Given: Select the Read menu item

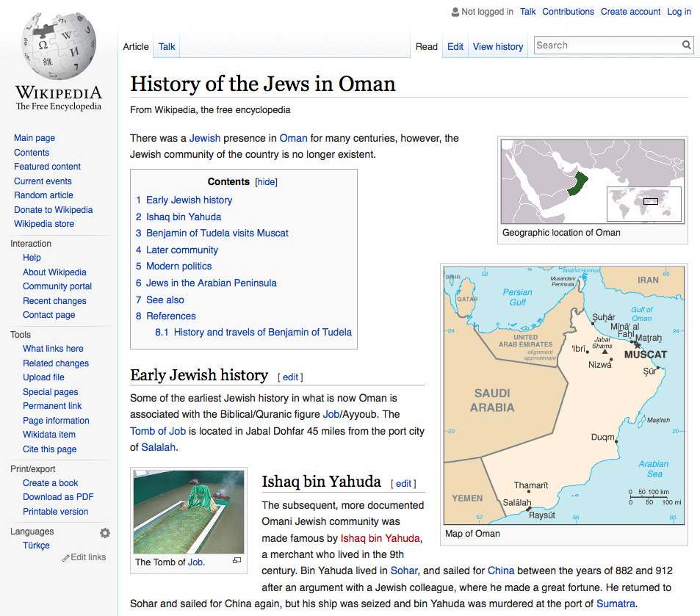Looking at the screenshot, I should 426,46.
